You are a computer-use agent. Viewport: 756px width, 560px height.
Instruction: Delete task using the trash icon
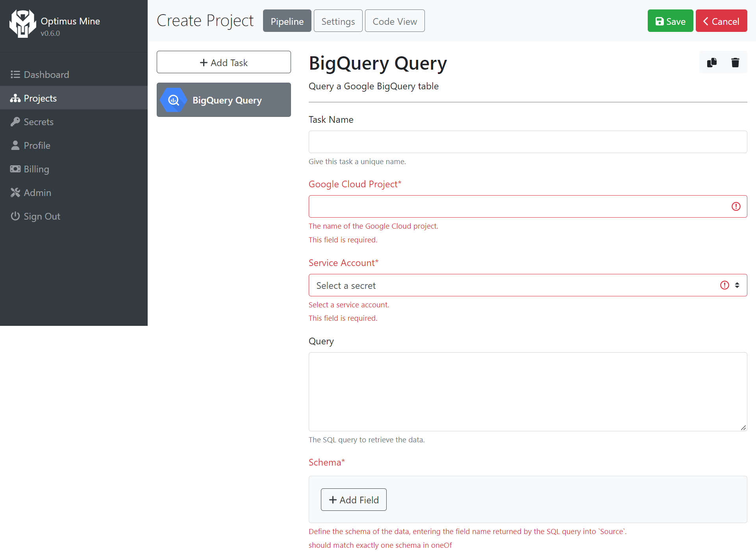click(735, 63)
